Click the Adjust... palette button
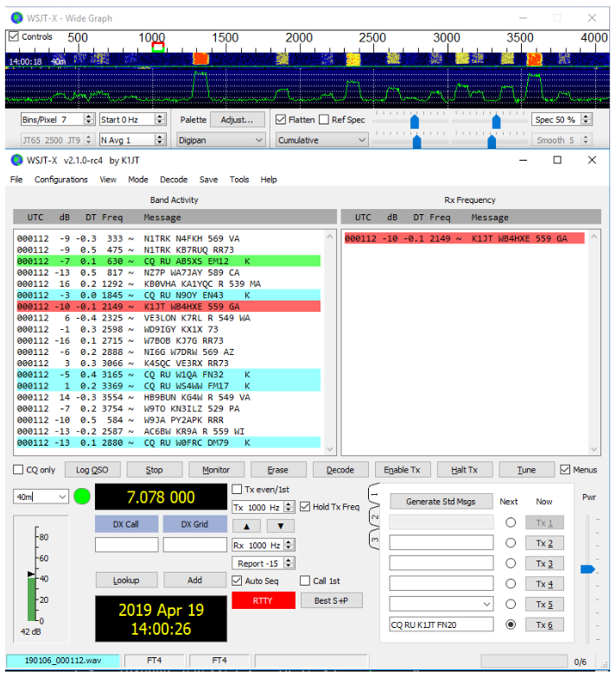The image size is (616, 678). [237, 119]
